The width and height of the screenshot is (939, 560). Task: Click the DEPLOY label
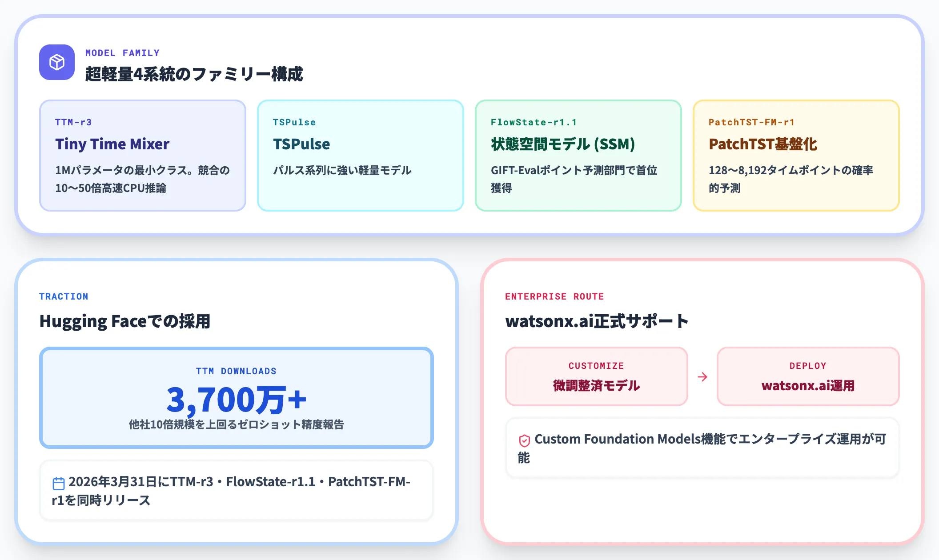tap(808, 366)
